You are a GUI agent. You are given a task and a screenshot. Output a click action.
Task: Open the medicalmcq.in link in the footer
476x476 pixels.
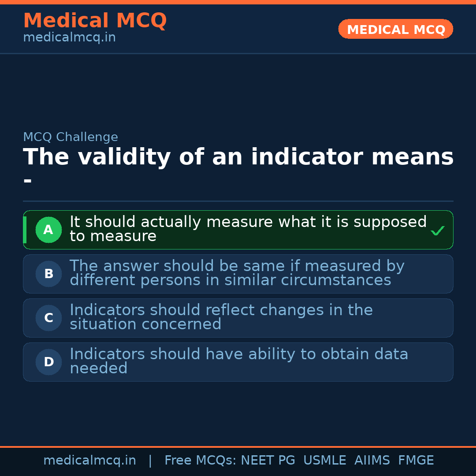(89, 461)
